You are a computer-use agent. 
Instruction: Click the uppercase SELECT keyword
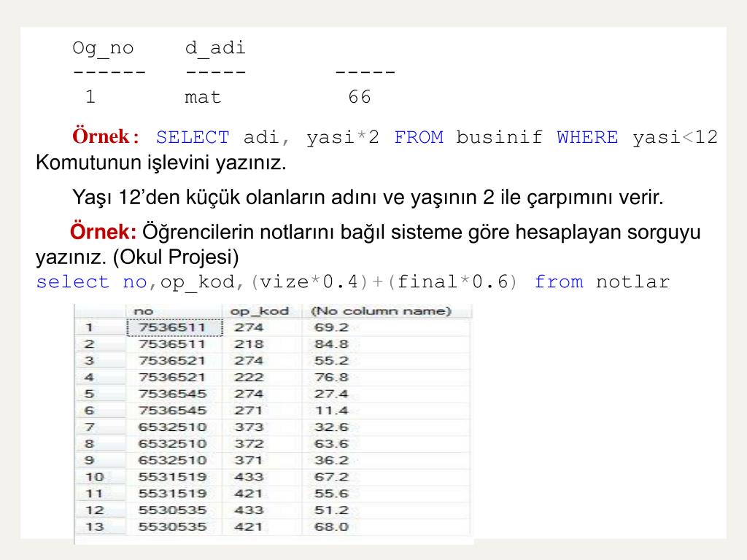pos(193,138)
